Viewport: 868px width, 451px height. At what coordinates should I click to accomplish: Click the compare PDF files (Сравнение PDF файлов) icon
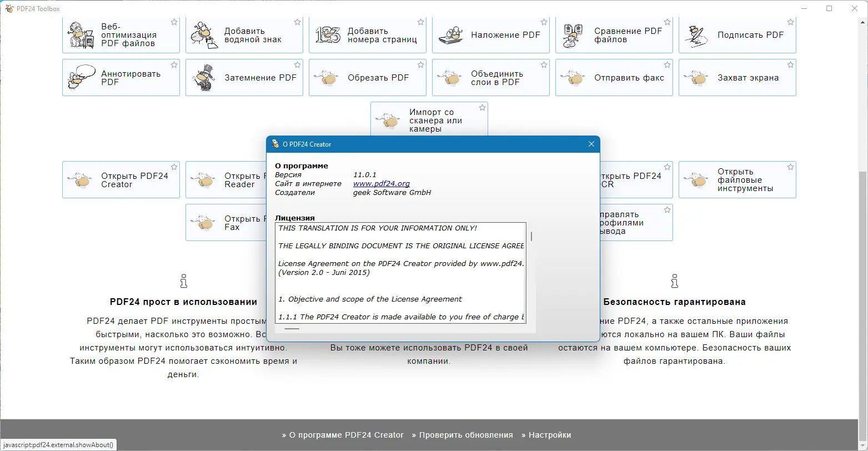[574, 35]
